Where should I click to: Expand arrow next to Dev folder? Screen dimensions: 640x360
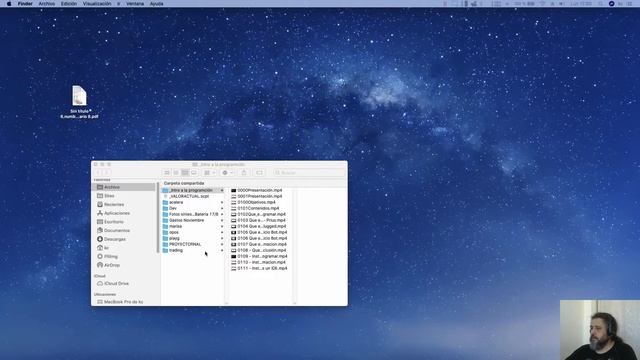click(x=222, y=208)
